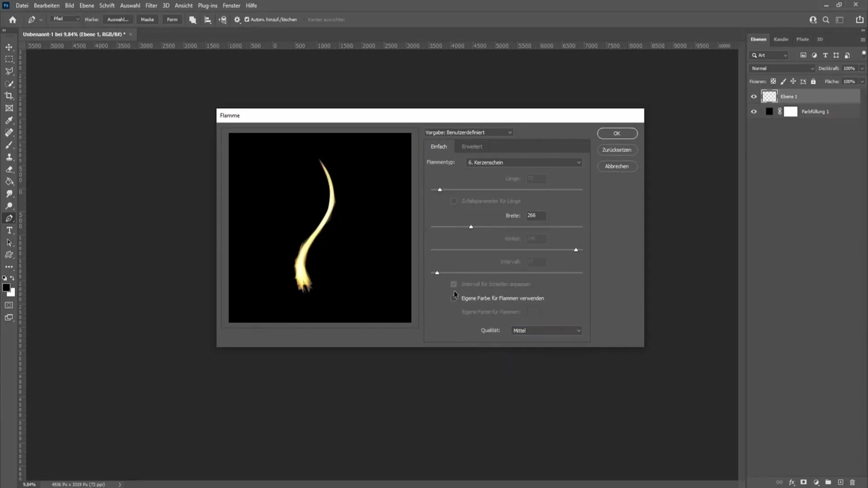Image resolution: width=868 pixels, height=488 pixels.
Task: Open the Qualität dropdown
Action: pyautogui.click(x=546, y=330)
